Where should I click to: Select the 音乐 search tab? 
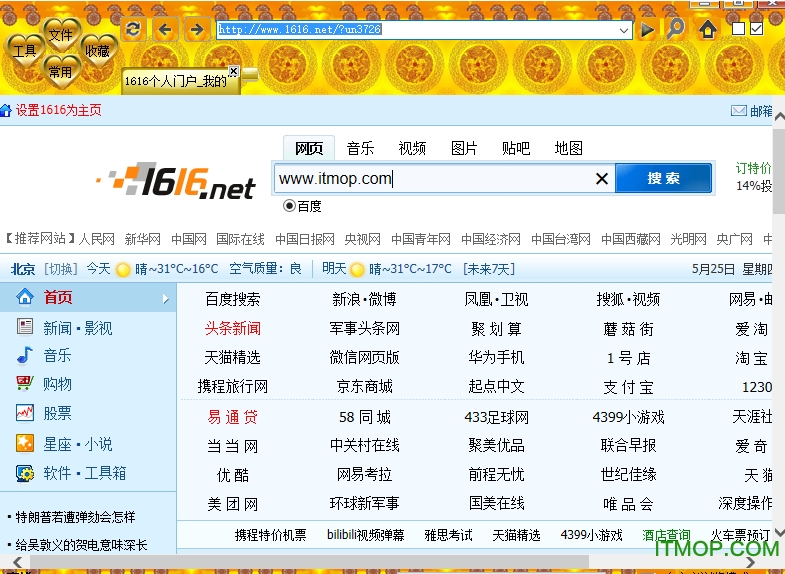360,148
